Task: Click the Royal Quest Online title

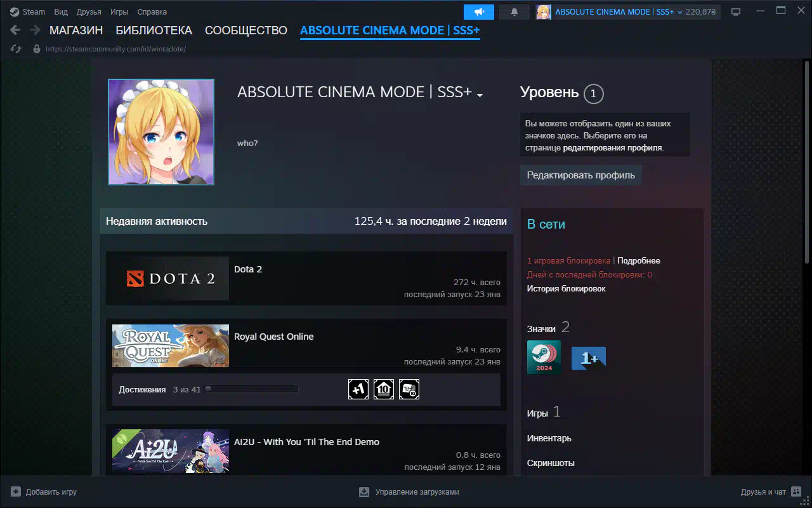Action: 274,337
